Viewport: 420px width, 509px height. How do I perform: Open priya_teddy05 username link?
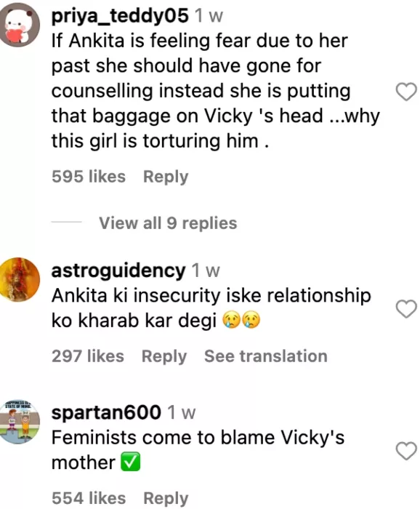(x=120, y=15)
